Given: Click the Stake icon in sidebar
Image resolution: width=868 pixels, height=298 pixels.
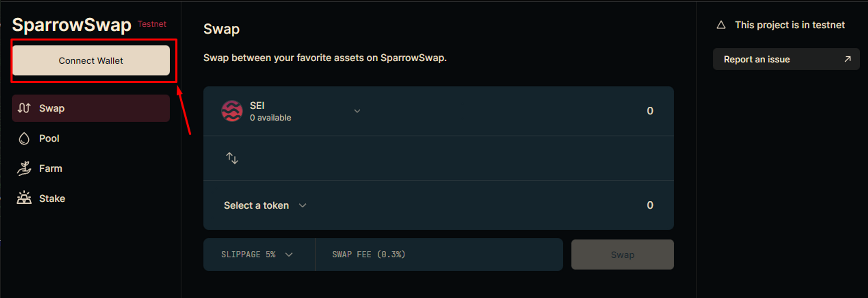Looking at the screenshot, I should [x=24, y=198].
